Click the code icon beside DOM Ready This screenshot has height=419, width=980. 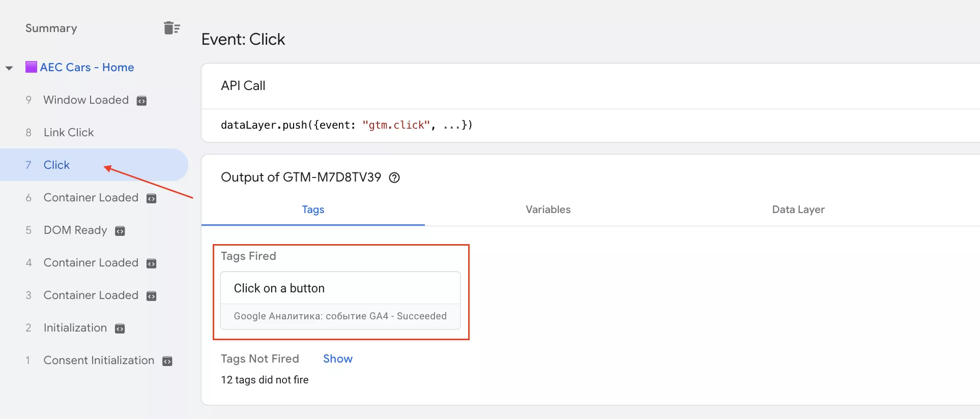click(x=120, y=231)
